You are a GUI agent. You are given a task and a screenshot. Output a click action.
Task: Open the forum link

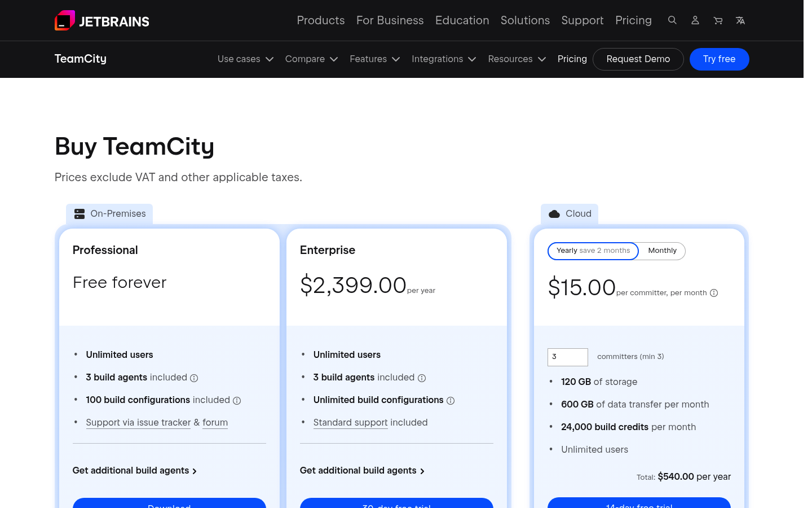click(215, 423)
